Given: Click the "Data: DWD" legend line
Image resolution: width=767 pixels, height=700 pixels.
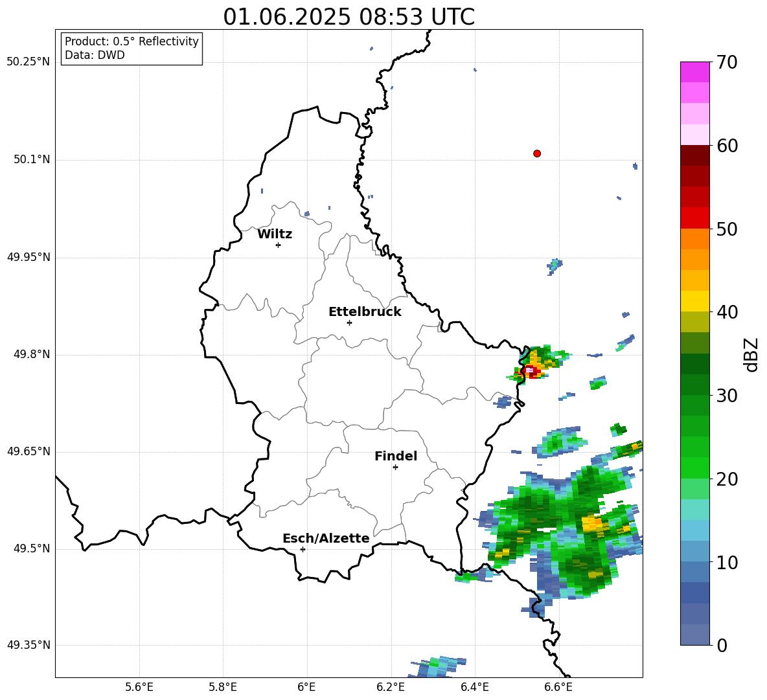Looking at the screenshot, I should 95,55.
